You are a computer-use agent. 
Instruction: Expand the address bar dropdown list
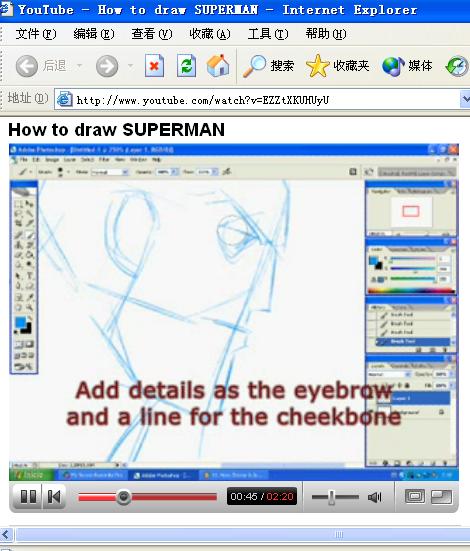tap(465, 99)
